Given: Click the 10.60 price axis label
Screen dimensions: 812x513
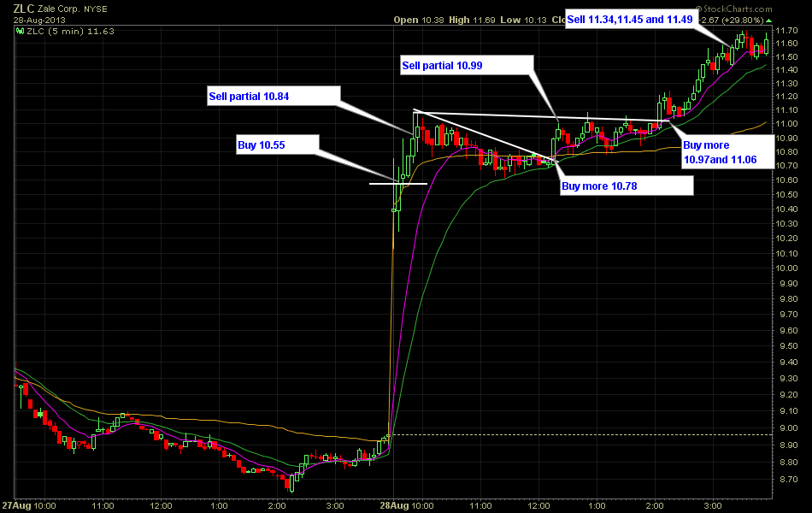Looking at the screenshot, I should 786,180.
